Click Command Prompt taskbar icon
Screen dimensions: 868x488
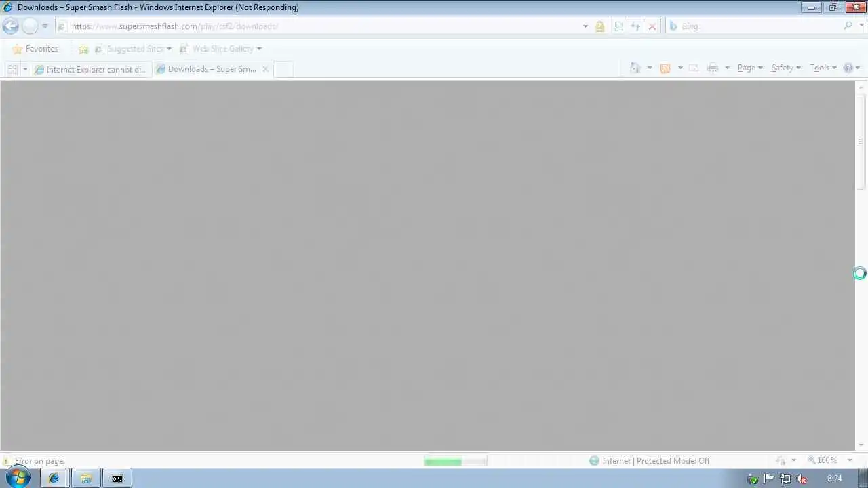pos(117,479)
